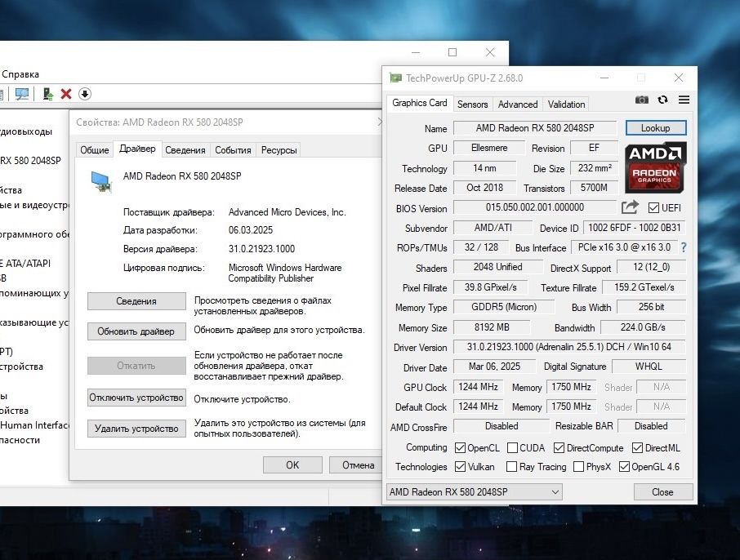The width and height of the screenshot is (740, 560).
Task: Click the AMD Radeon Graphics logo
Action: [655, 168]
